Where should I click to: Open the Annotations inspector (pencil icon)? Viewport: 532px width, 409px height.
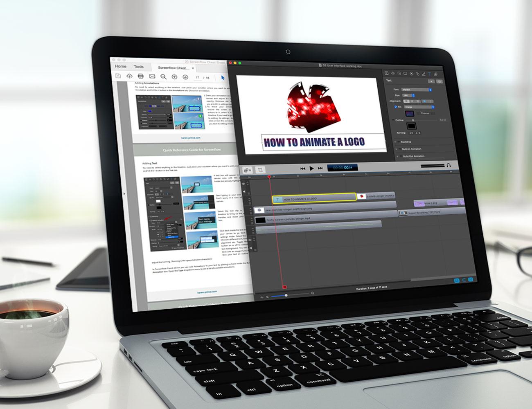coord(424,73)
